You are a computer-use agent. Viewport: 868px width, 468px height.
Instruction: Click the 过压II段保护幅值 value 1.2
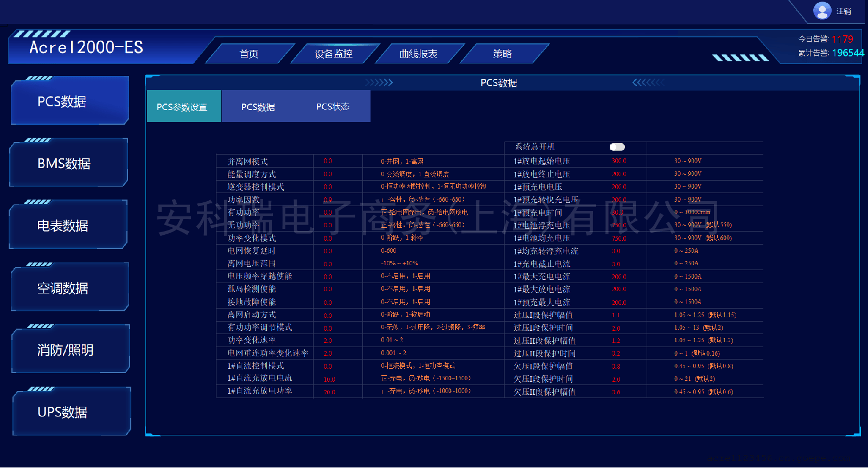pyautogui.click(x=616, y=341)
